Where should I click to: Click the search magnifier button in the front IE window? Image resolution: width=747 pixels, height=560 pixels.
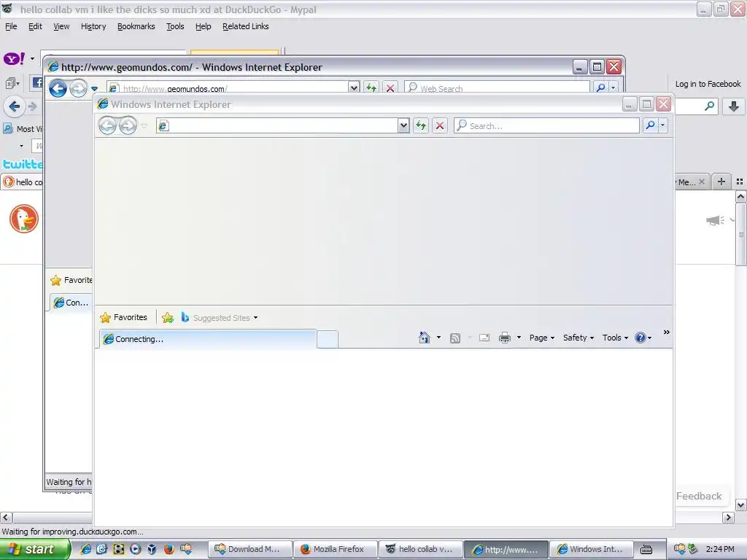coord(650,125)
